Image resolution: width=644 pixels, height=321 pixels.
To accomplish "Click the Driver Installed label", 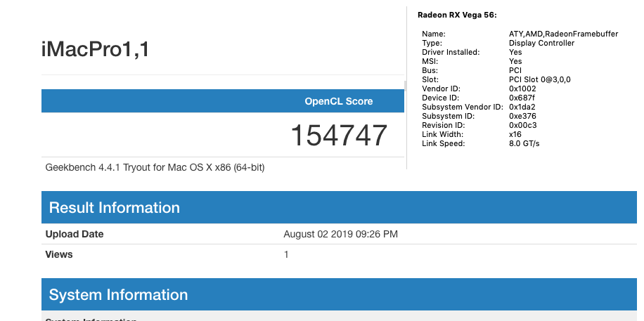I will tap(451, 52).
